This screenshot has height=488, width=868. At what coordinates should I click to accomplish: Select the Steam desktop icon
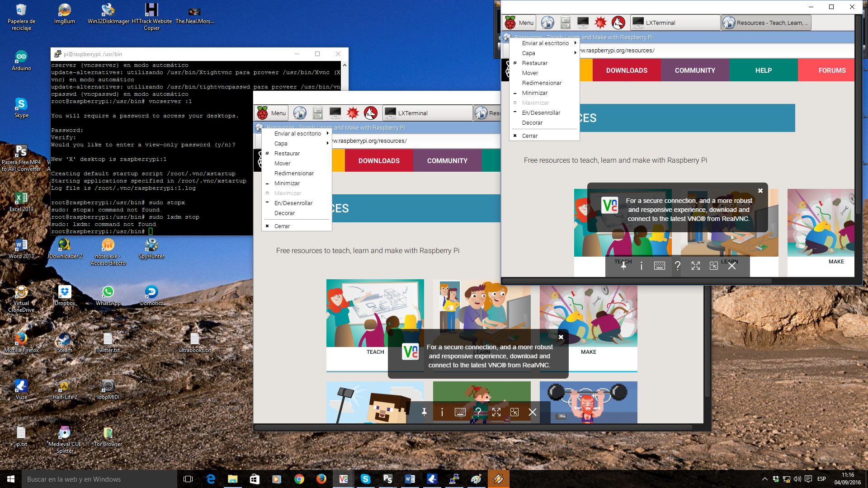(65, 343)
